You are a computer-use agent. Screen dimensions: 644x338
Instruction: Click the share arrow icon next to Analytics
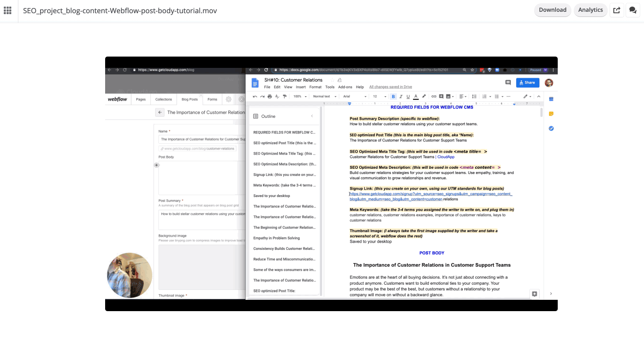point(617,10)
